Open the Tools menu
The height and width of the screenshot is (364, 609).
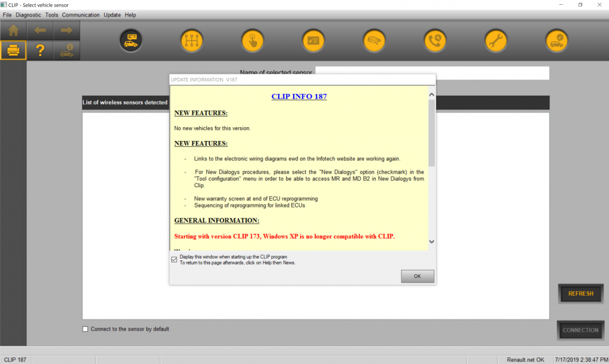click(x=51, y=15)
